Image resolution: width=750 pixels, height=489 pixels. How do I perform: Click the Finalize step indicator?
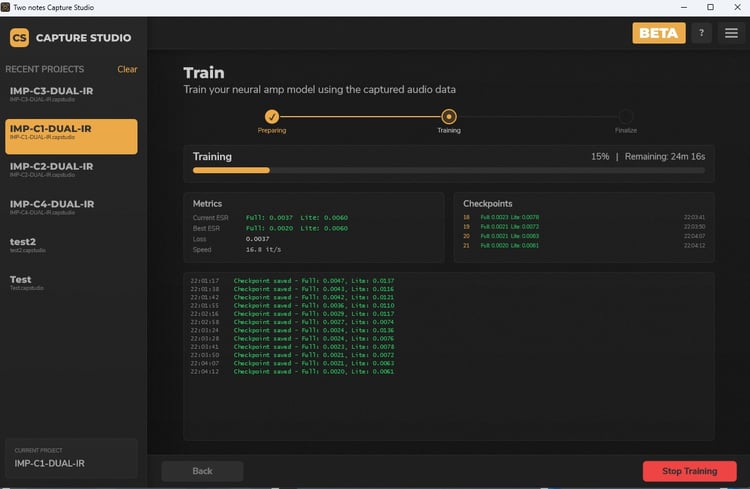(626, 116)
